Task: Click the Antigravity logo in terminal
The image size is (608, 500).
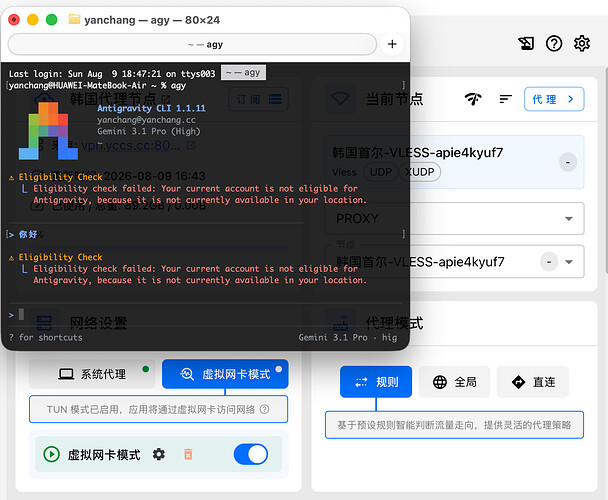Action: (x=48, y=131)
